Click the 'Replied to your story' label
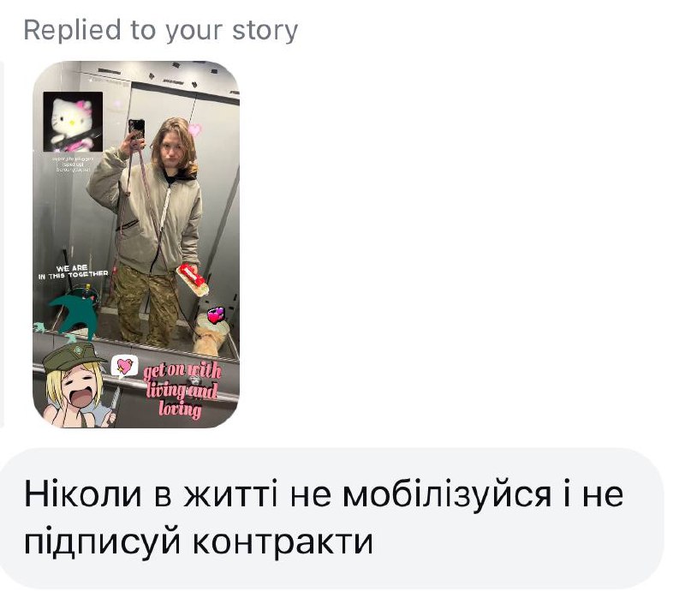The width and height of the screenshot is (685, 616). click(x=160, y=30)
